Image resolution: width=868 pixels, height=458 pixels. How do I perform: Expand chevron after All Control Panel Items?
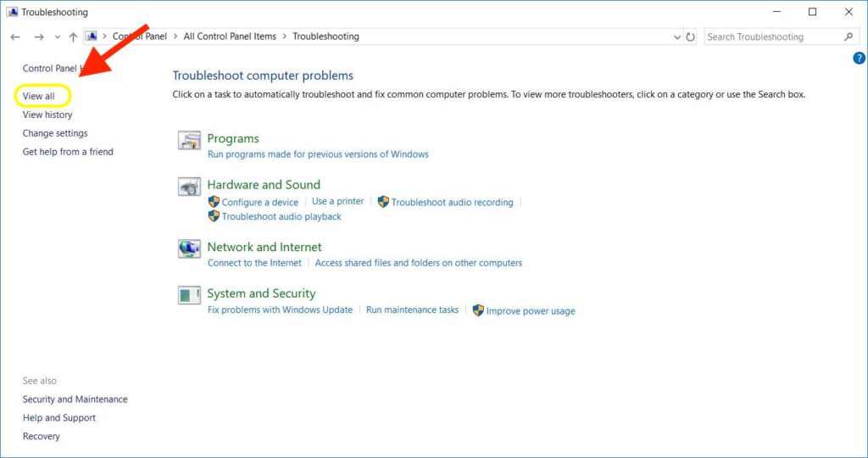285,36
